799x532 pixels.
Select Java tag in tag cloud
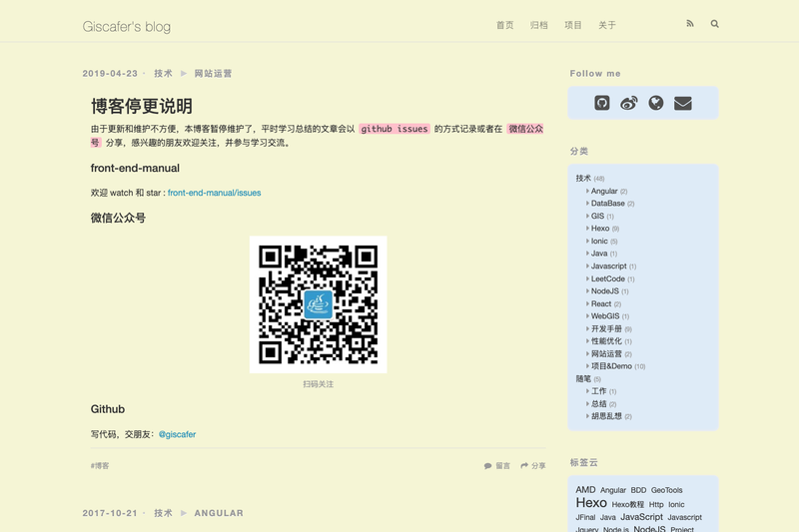(608, 517)
